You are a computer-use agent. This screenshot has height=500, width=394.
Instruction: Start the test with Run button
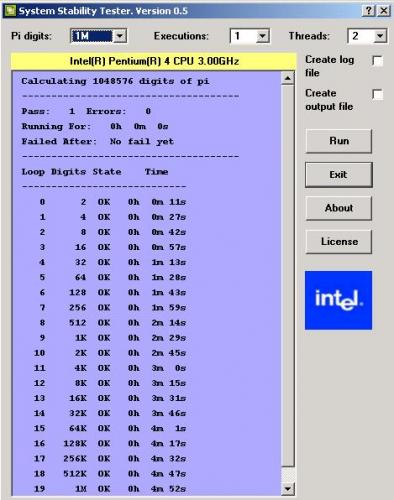338,141
